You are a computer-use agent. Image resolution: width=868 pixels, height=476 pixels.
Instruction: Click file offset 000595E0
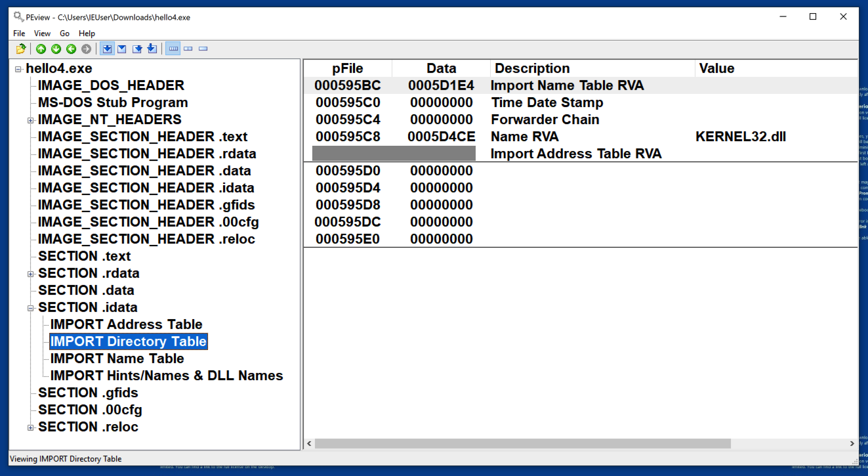(x=348, y=239)
